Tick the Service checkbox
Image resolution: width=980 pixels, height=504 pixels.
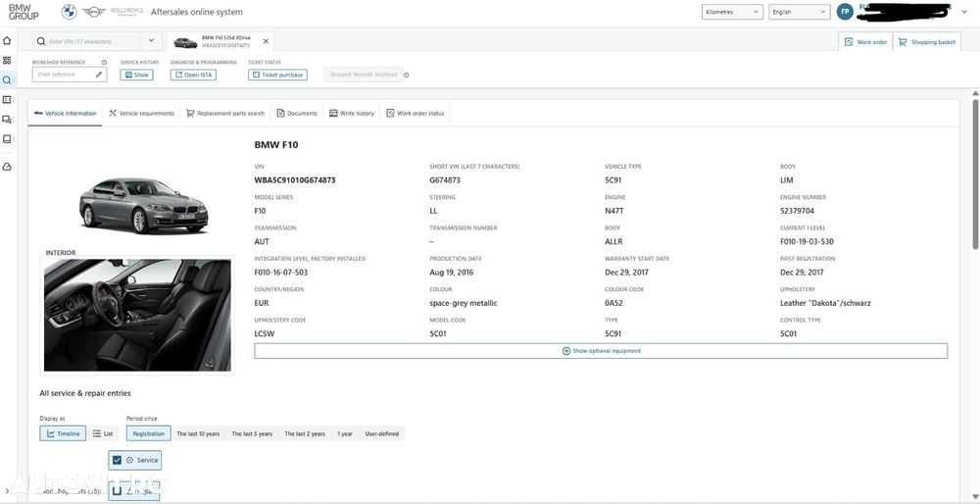point(117,460)
